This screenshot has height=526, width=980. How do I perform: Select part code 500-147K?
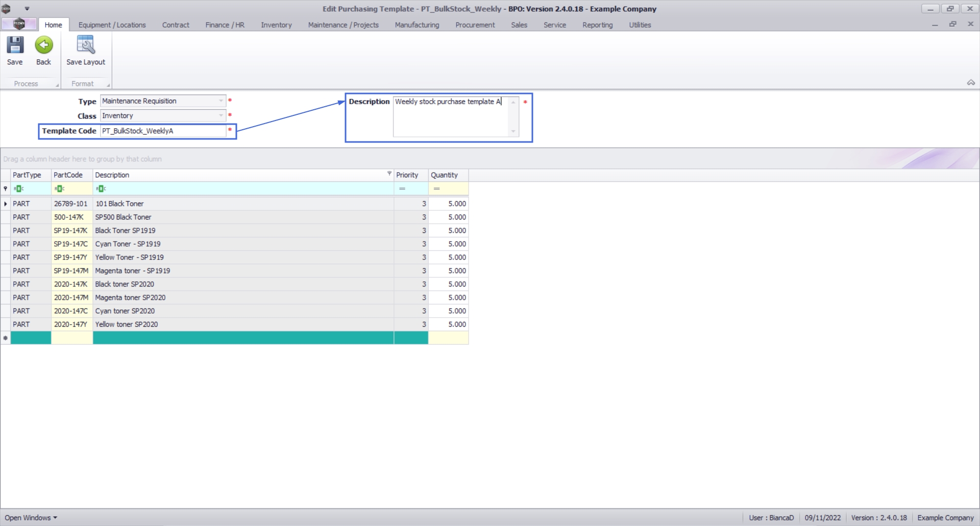(x=72, y=217)
